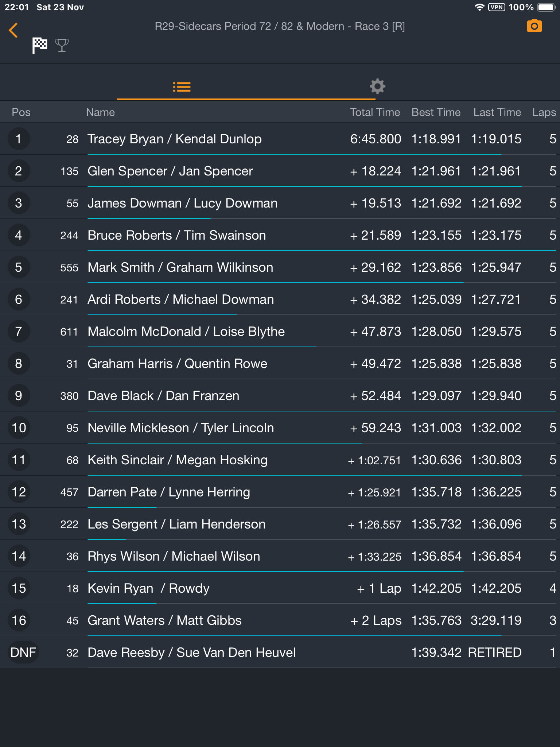The image size is (560, 747).
Task: Select the trophy icon
Action: click(62, 46)
